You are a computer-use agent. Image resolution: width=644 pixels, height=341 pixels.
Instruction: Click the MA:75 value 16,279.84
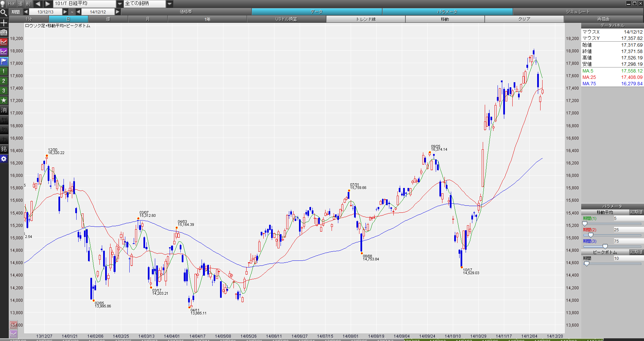[632, 84]
